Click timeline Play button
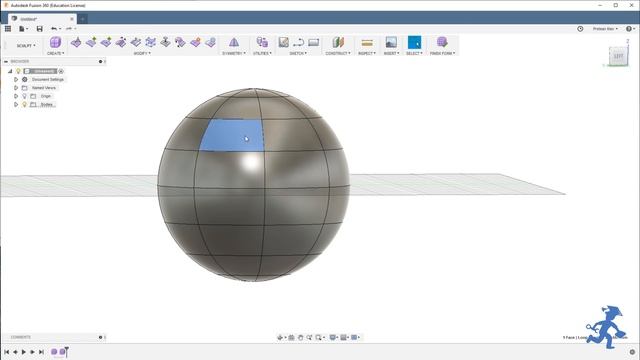The image size is (640, 360). tap(24, 352)
